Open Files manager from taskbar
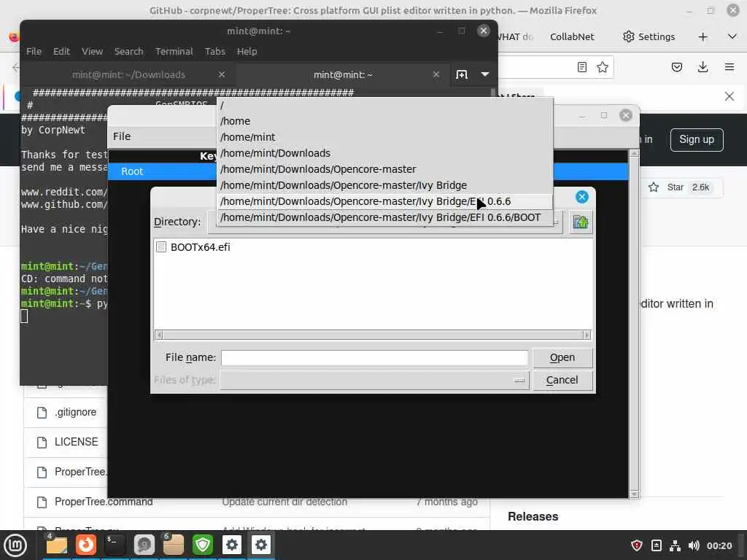Screen dimensions: 747x560 tap(56, 545)
